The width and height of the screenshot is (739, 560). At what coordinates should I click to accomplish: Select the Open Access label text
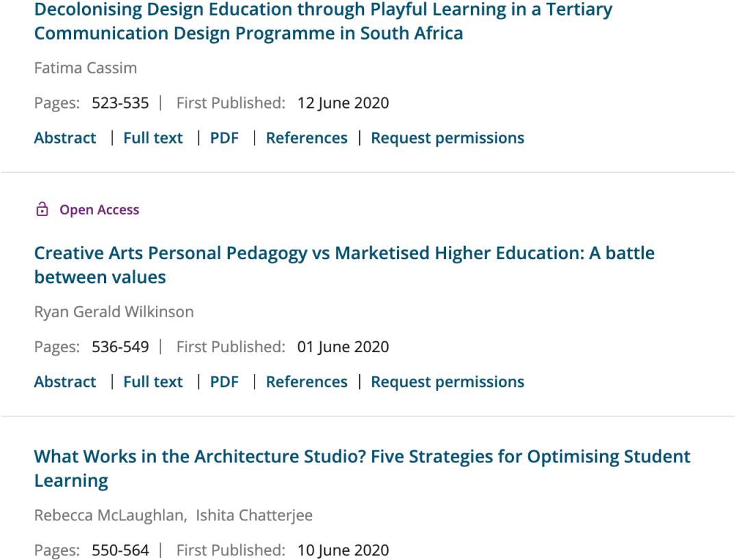pos(99,210)
